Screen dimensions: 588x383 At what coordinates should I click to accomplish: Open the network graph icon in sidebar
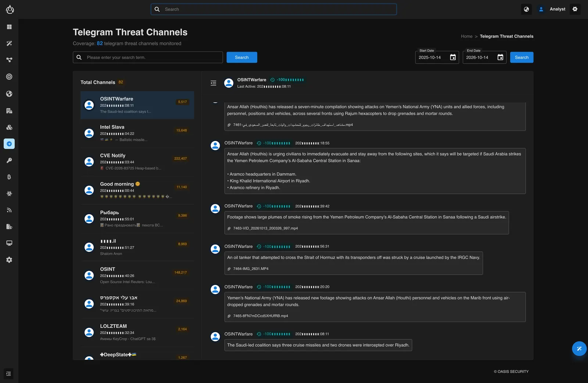click(9, 60)
